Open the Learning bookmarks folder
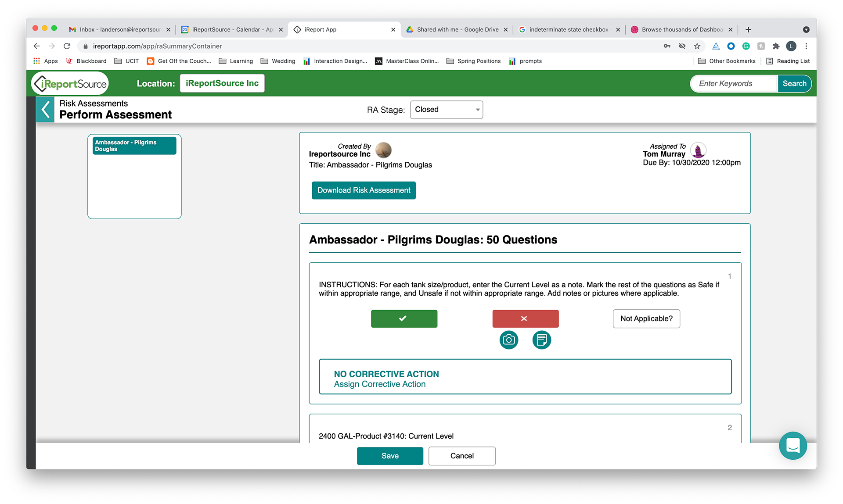 pyautogui.click(x=236, y=61)
